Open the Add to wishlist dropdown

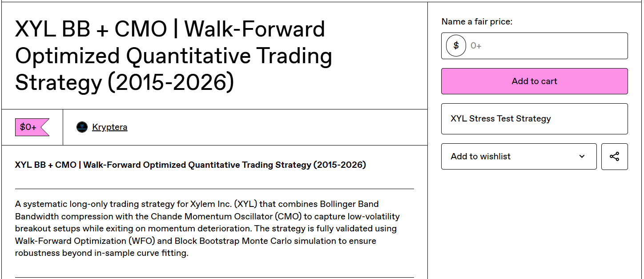click(x=519, y=157)
